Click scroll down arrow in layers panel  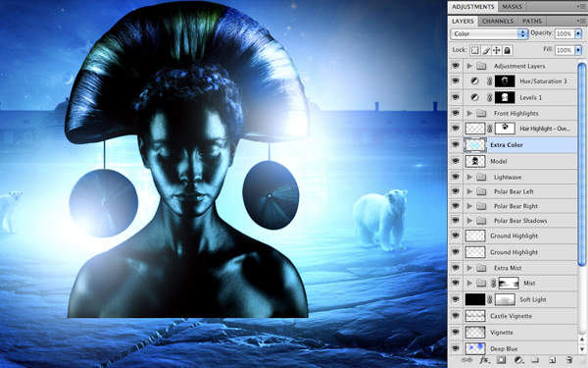pyautogui.click(x=581, y=349)
